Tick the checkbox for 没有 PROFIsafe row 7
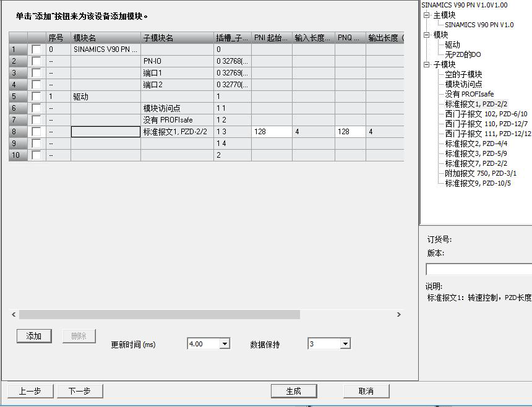Image resolution: width=532 pixels, height=407 pixels. click(36, 120)
